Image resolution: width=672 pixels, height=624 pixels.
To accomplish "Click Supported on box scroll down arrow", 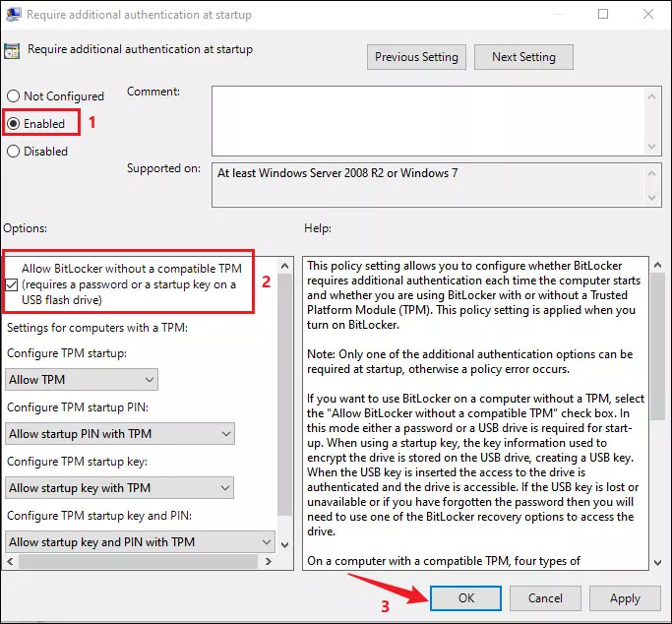I will pos(652,198).
